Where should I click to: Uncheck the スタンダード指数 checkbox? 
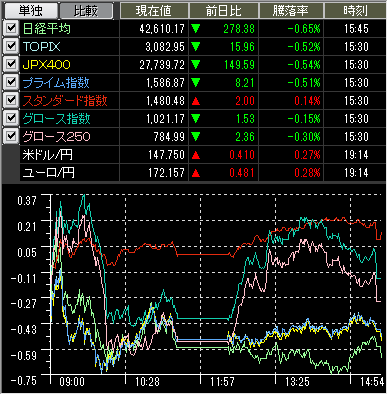[11, 100]
